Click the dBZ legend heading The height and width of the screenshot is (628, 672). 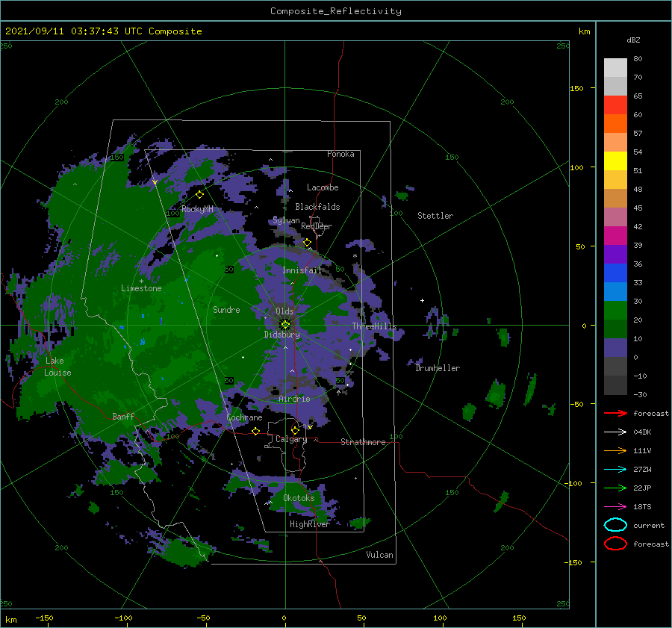point(633,40)
